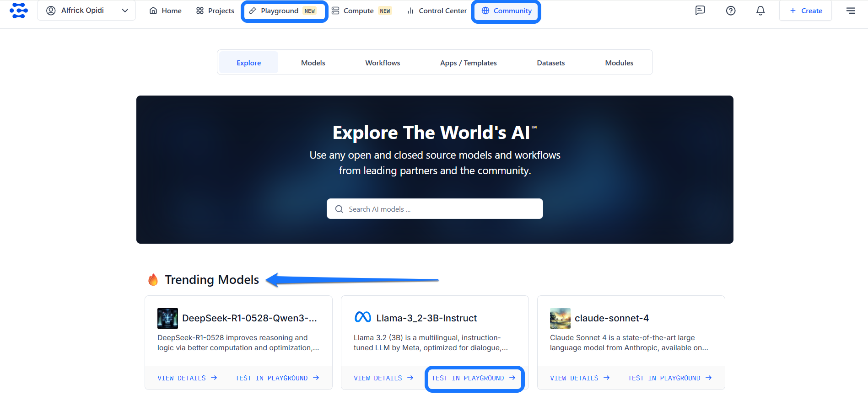Click the claude-sonnet-4 thumbnail image
Viewport: 868px width, 395px height.
[560, 318]
